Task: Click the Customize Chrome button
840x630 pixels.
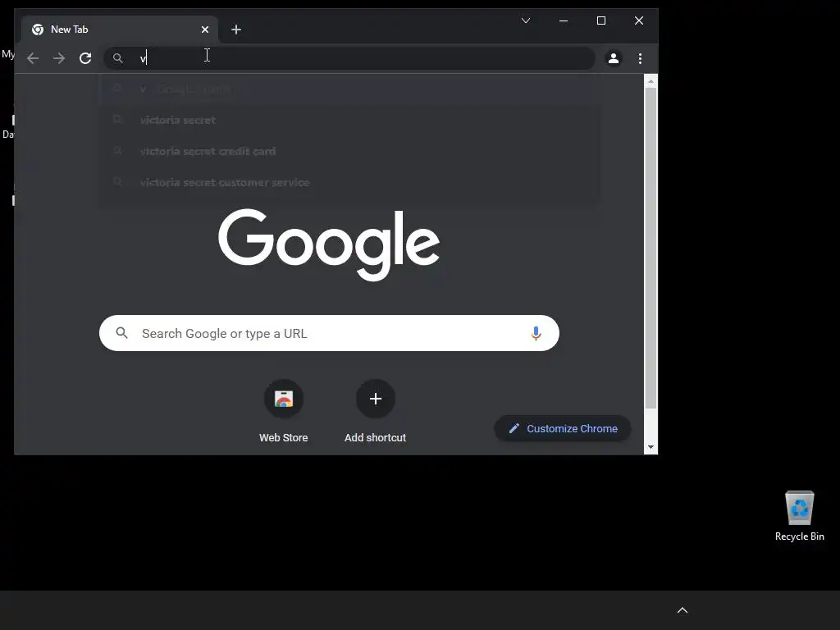Action: point(563,428)
